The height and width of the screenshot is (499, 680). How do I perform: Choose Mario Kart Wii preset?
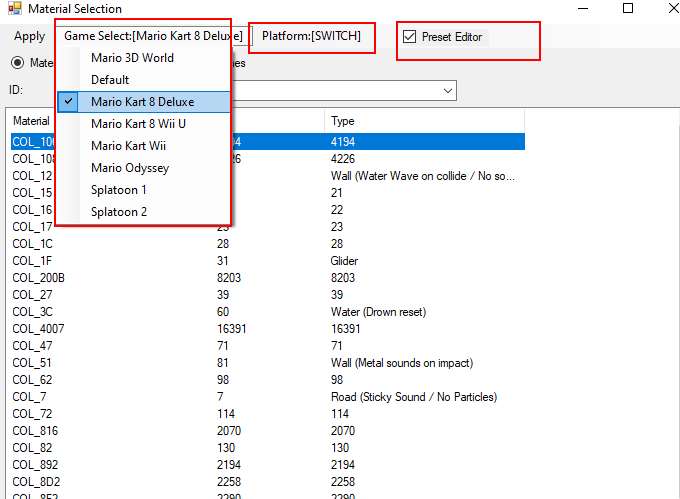[144, 146]
